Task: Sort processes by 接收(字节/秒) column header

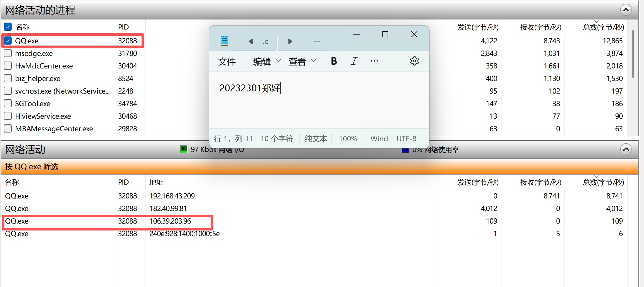Action: [540, 27]
